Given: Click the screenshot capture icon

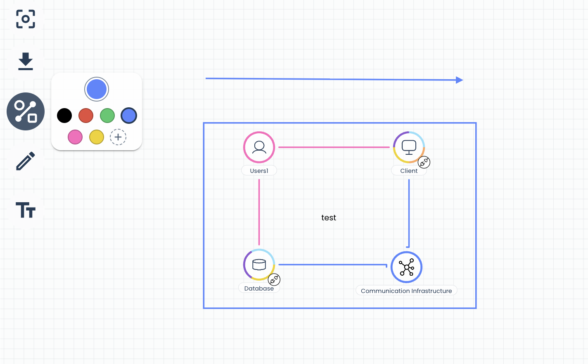Looking at the screenshot, I should pos(26,19).
